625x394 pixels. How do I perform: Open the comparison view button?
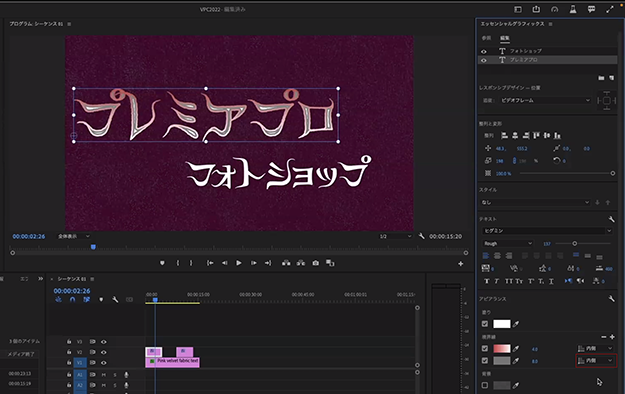pyautogui.click(x=330, y=263)
